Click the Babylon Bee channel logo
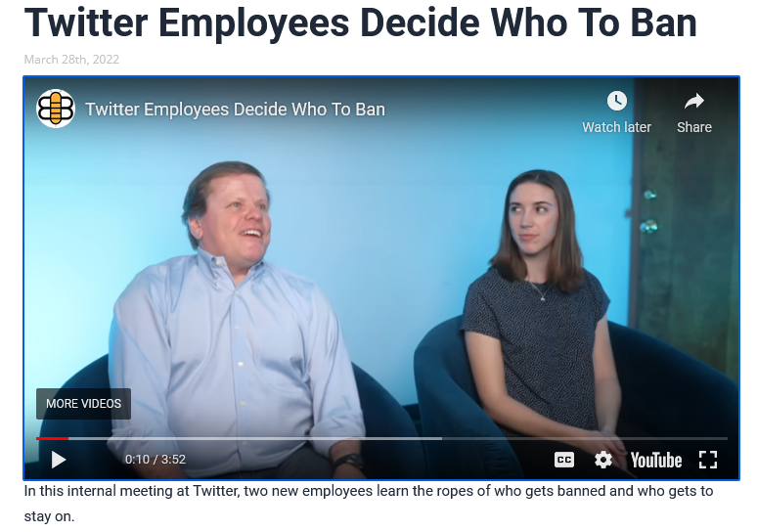The image size is (757, 532). (56, 109)
